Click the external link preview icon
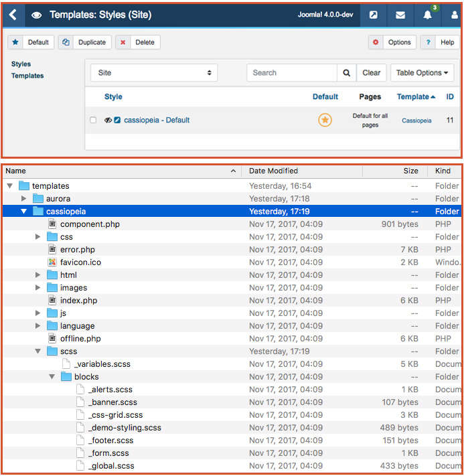The height and width of the screenshot is (476, 464). coord(374,15)
